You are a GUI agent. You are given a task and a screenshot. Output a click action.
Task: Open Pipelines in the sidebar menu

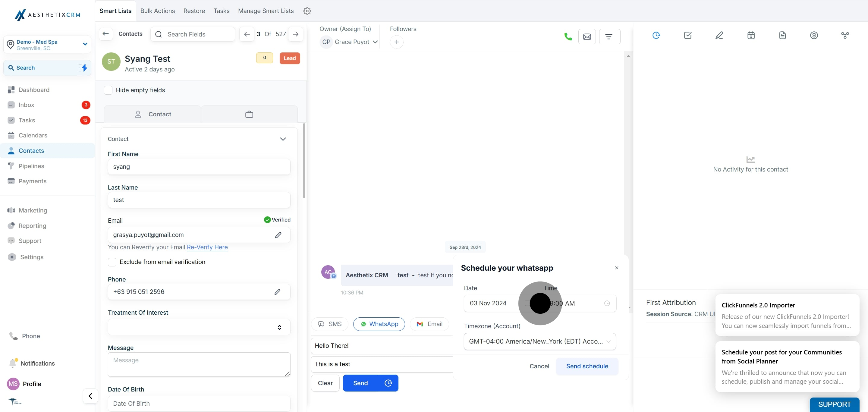coord(31,166)
